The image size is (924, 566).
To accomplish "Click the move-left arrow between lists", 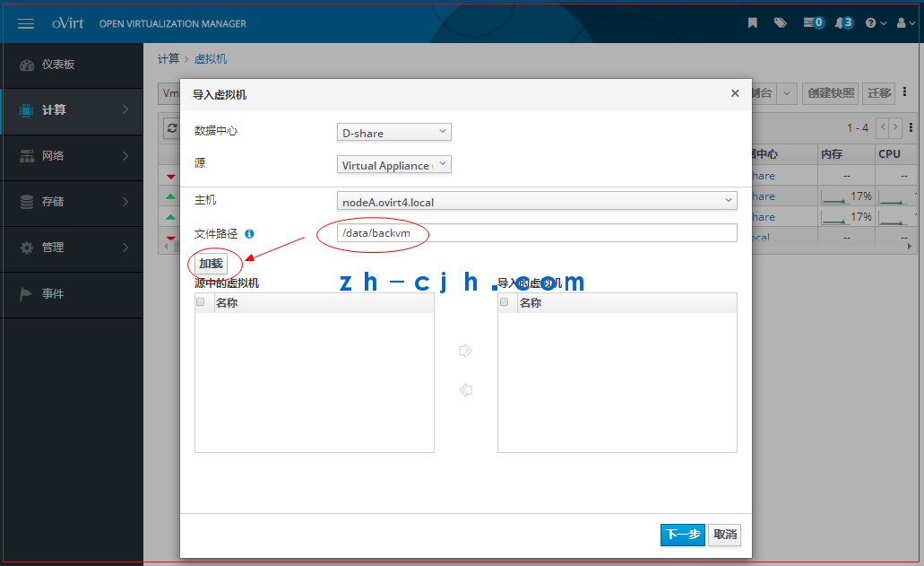I will pos(465,390).
